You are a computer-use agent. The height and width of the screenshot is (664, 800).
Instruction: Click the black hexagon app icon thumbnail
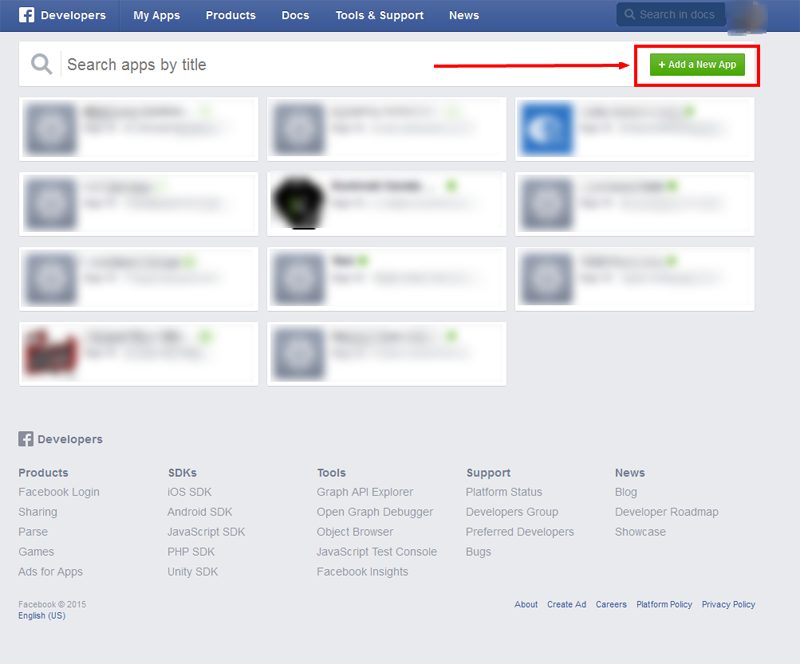click(298, 203)
